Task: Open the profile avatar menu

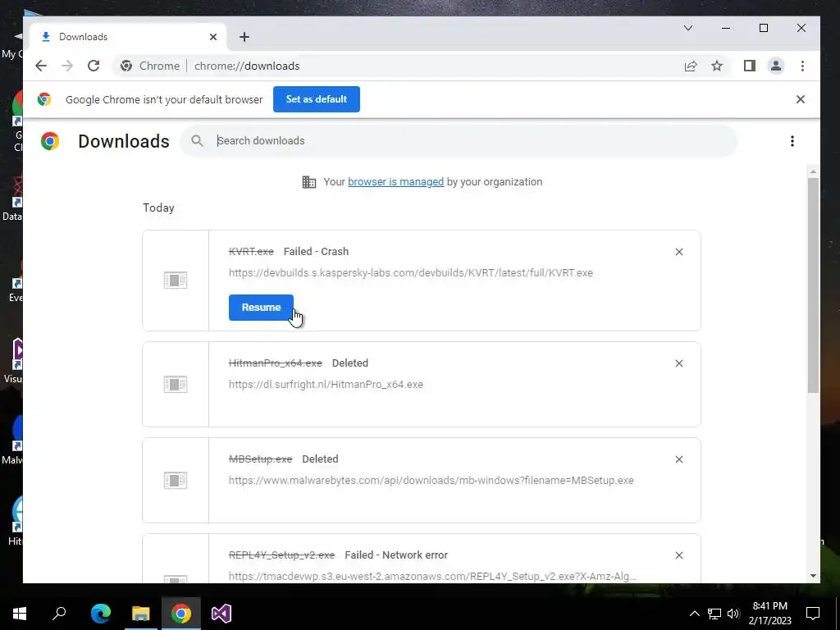Action: (x=776, y=66)
